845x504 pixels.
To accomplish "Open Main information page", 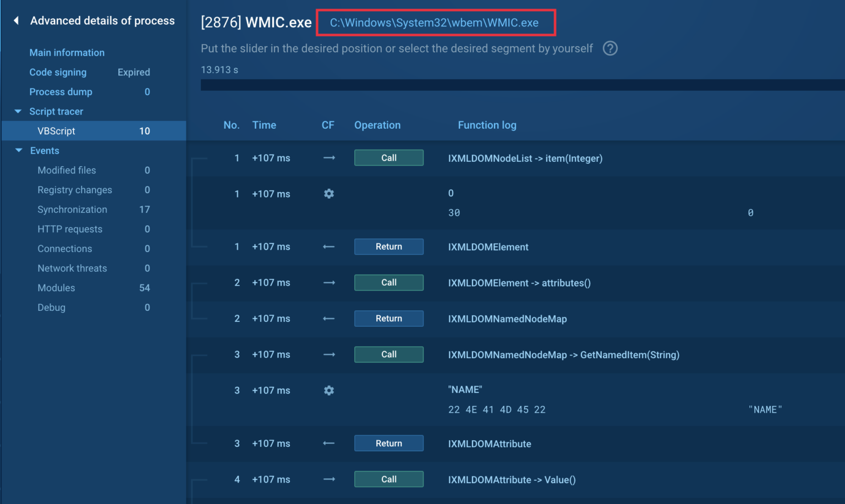I will point(67,53).
